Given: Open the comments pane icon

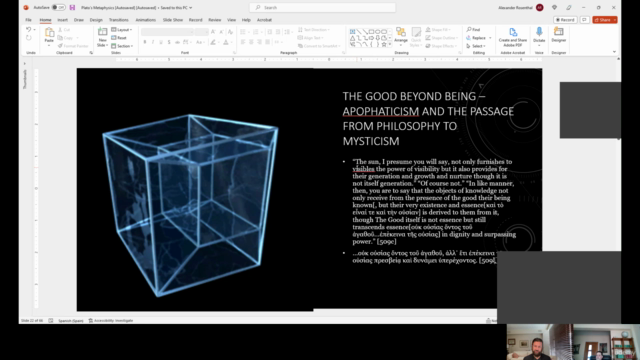Looking at the screenshot, I should [x=584, y=20].
